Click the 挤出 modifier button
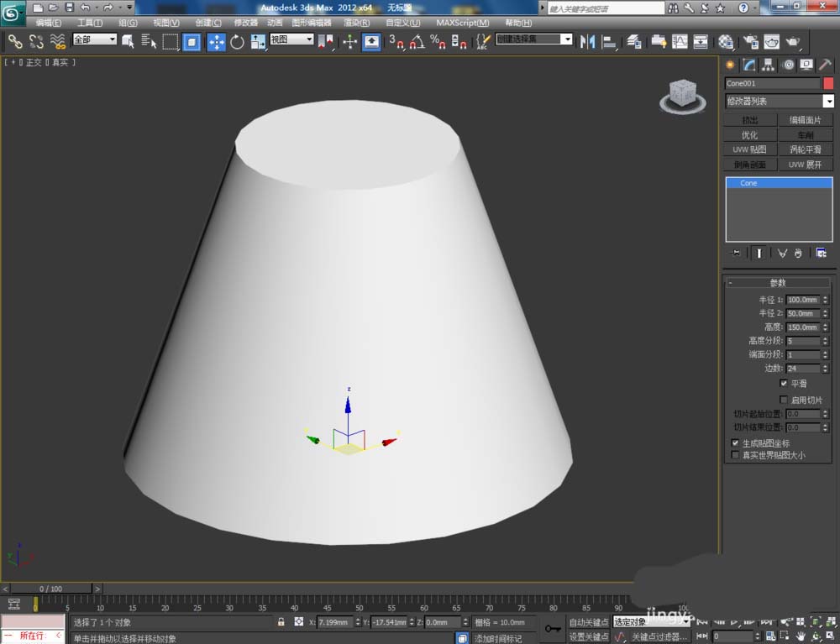 coord(750,120)
